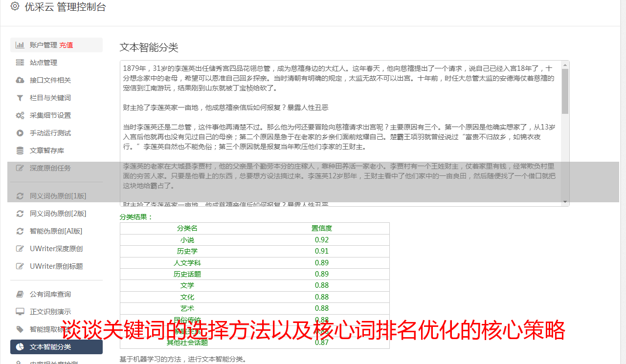626x364 pixels.
Task: Select the 小说 classification row
Action: click(x=255, y=240)
